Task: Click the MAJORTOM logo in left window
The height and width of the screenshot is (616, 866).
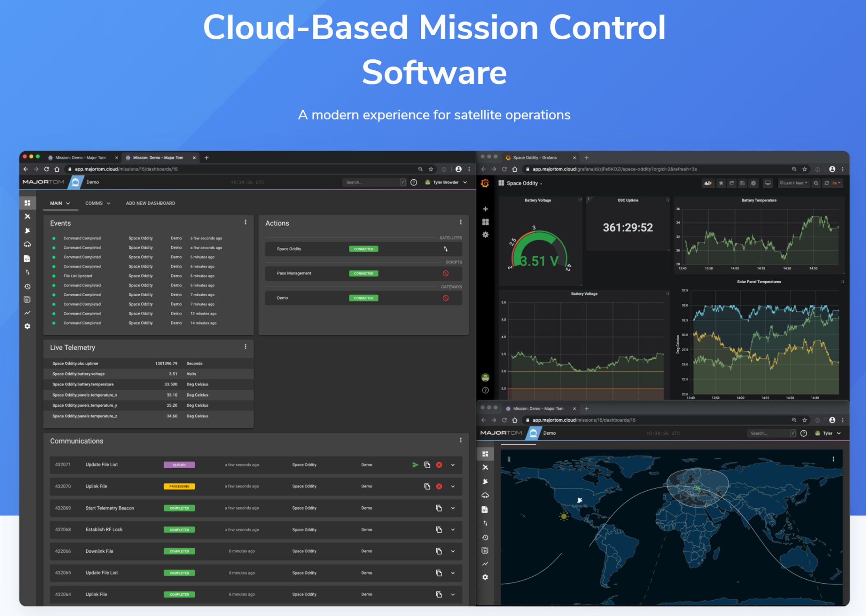Action: (43, 182)
